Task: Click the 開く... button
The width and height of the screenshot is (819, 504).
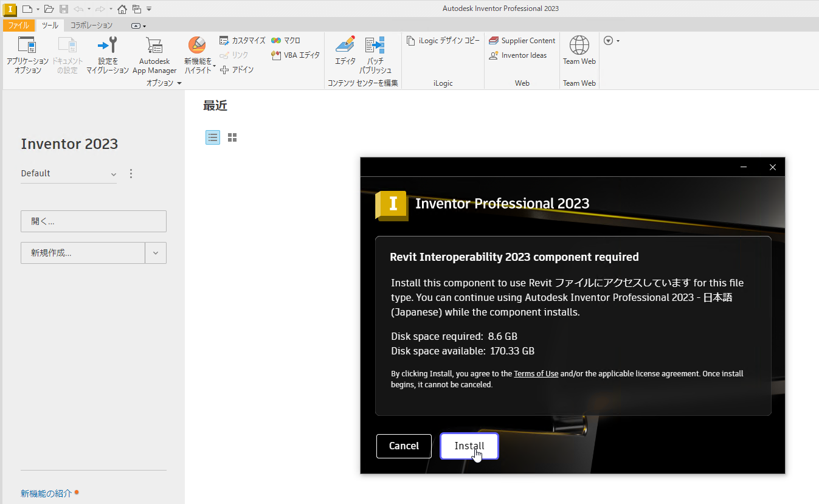Action: point(94,221)
